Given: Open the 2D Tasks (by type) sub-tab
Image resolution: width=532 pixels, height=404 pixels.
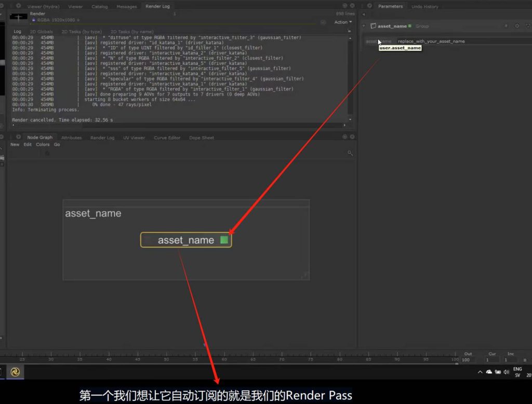Looking at the screenshot, I should click(82, 32).
